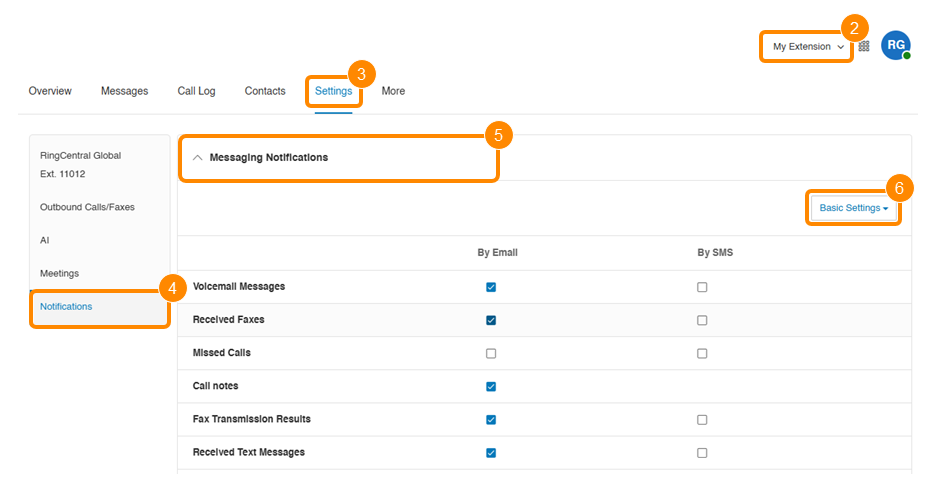The image size is (934, 488).
Task: Open the apps grid icon
Action: [864, 46]
